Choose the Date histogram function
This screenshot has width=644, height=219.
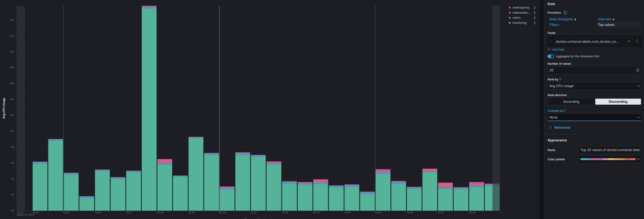pyautogui.click(x=561, y=19)
